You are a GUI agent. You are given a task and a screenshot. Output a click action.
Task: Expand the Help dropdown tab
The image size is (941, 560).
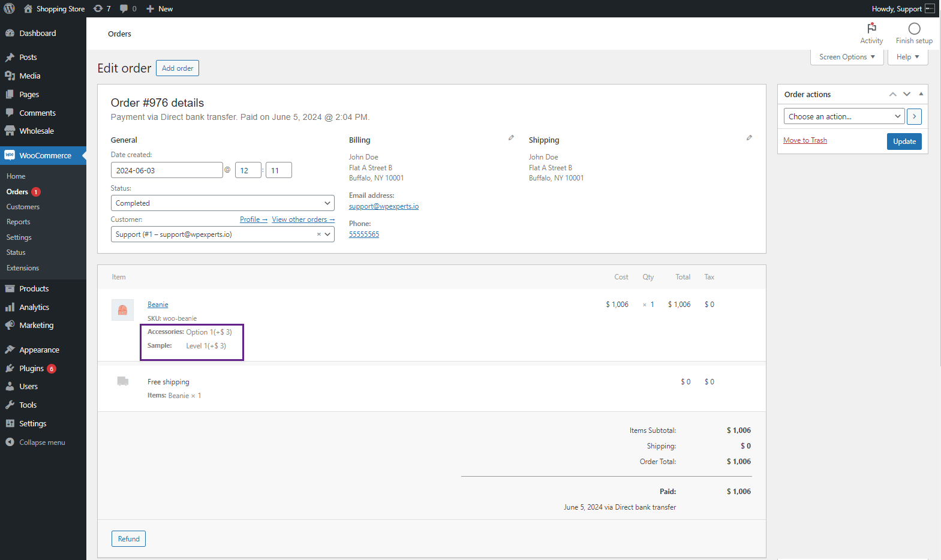[x=907, y=57]
